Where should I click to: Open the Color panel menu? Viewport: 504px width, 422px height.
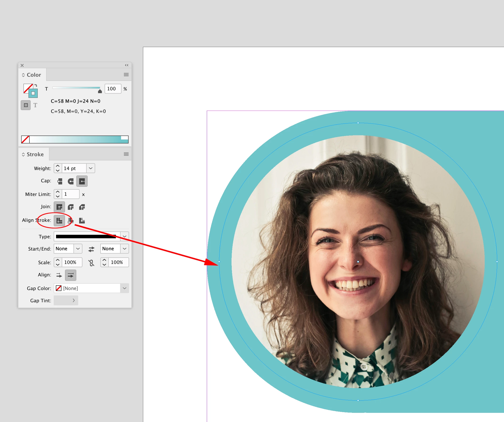[126, 75]
